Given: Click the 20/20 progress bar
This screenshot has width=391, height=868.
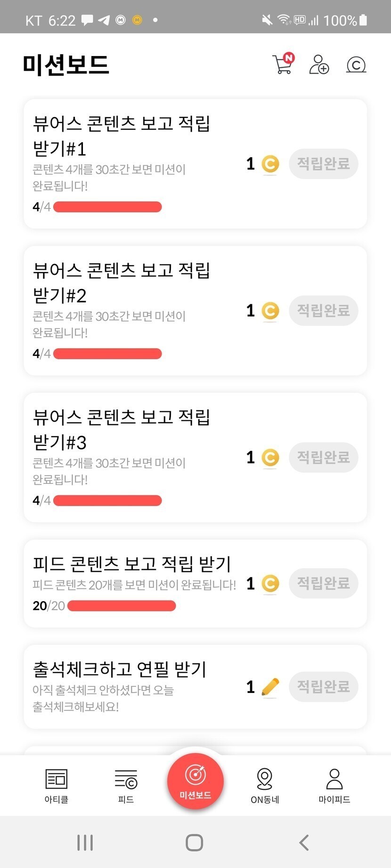Looking at the screenshot, I should (x=122, y=606).
